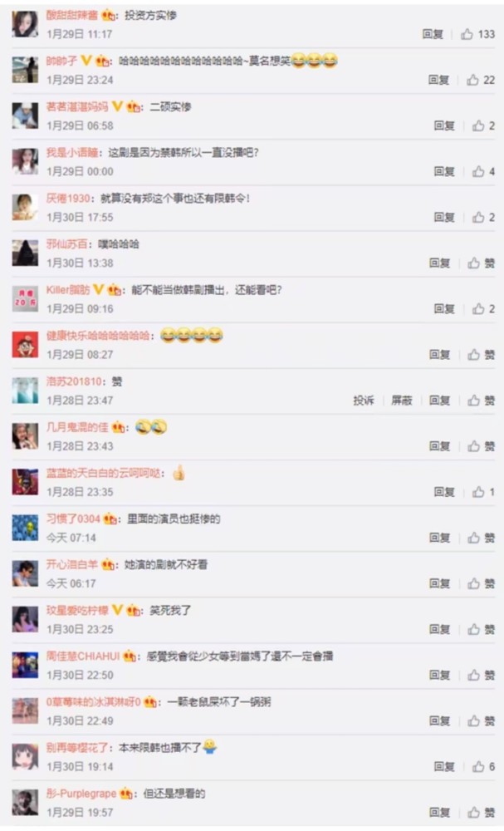Reply to the comment posted 1月30日 13:38
Screen dimensions: 504x831
pyautogui.click(x=439, y=263)
